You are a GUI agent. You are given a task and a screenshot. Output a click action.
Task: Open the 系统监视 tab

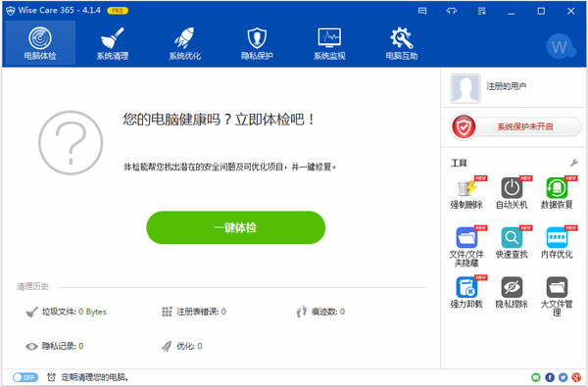coord(329,43)
